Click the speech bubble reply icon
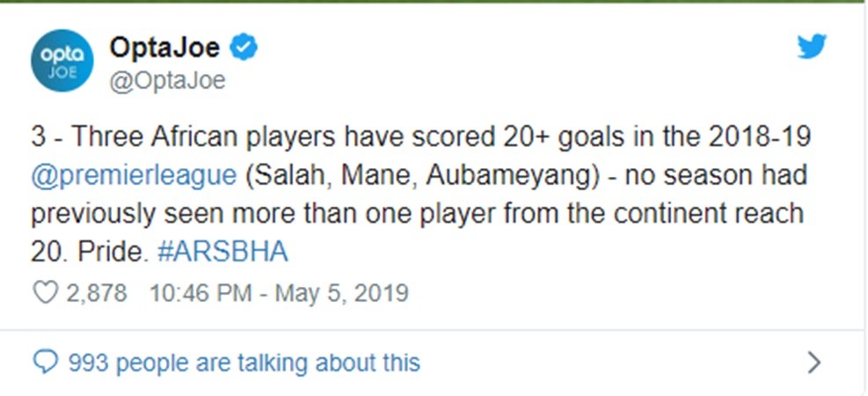 coord(44,362)
